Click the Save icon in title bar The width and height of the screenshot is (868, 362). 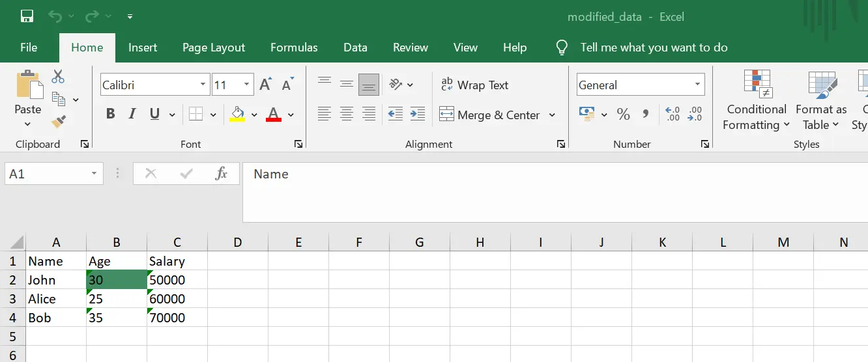pyautogui.click(x=27, y=16)
